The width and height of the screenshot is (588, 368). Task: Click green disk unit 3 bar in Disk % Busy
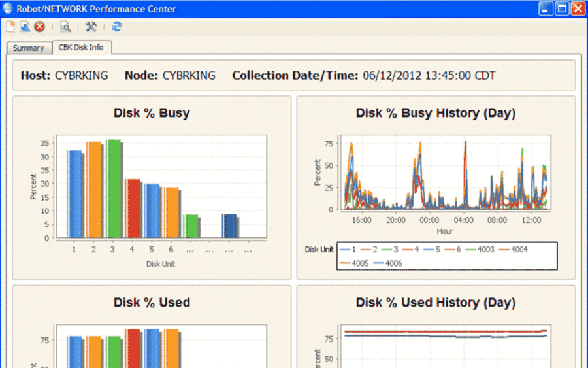pos(114,189)
